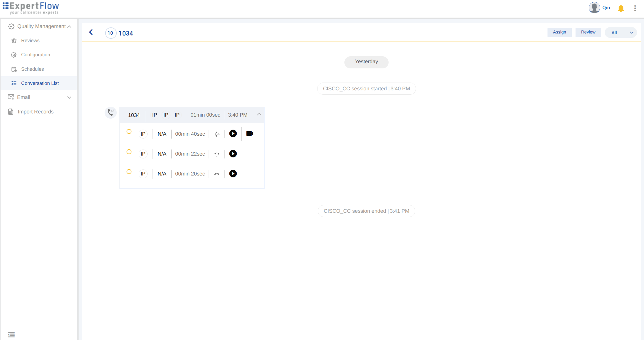Play the 00min 20sec recording

[233, 174]
